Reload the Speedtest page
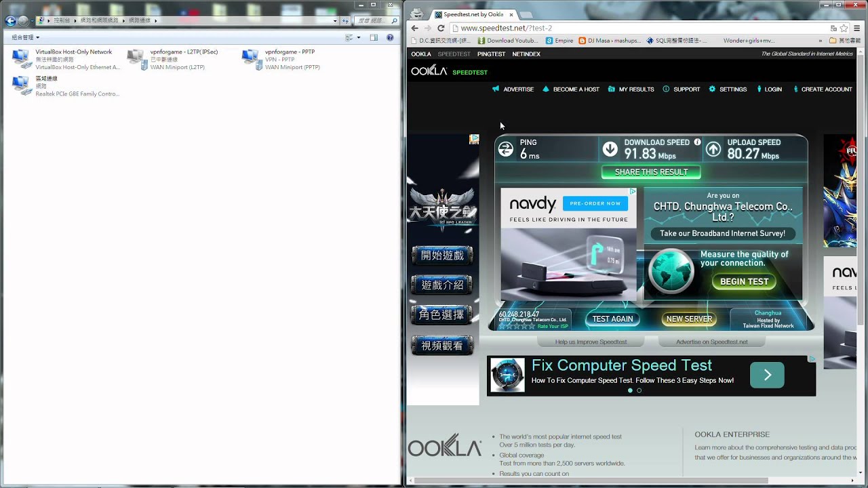Image resolution: width=868 pixels, height=488 pixels. (x=441, y=28)
